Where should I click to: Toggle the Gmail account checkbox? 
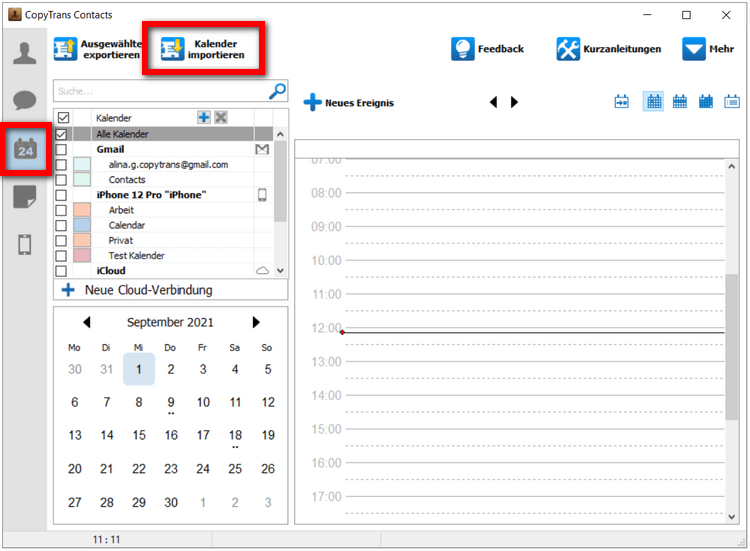point(61,149)
